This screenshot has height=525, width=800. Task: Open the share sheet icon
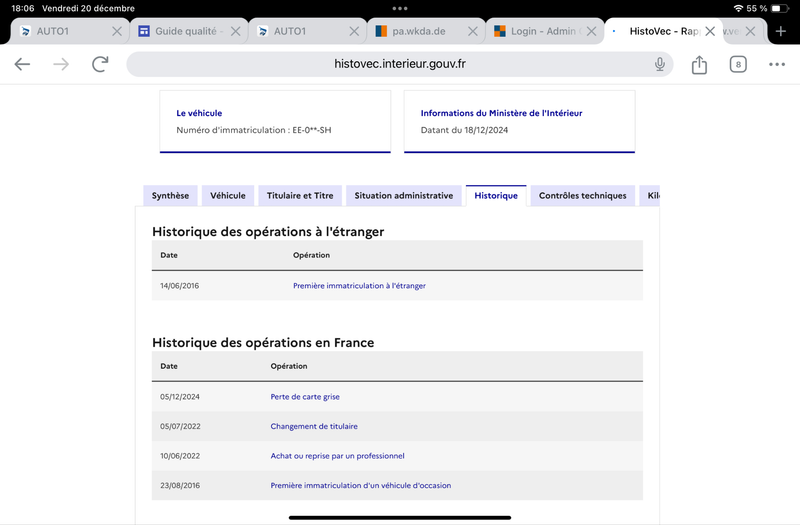point(699,64)
